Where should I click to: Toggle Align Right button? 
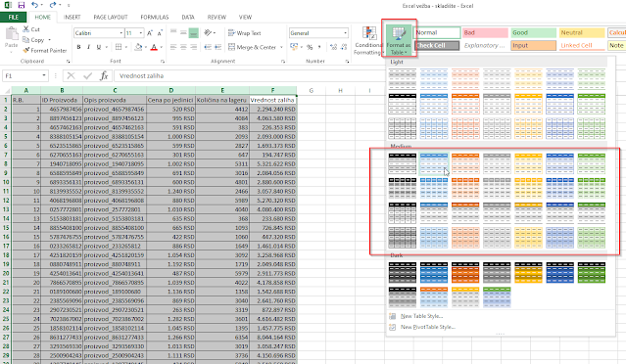(x=193, y=47)
